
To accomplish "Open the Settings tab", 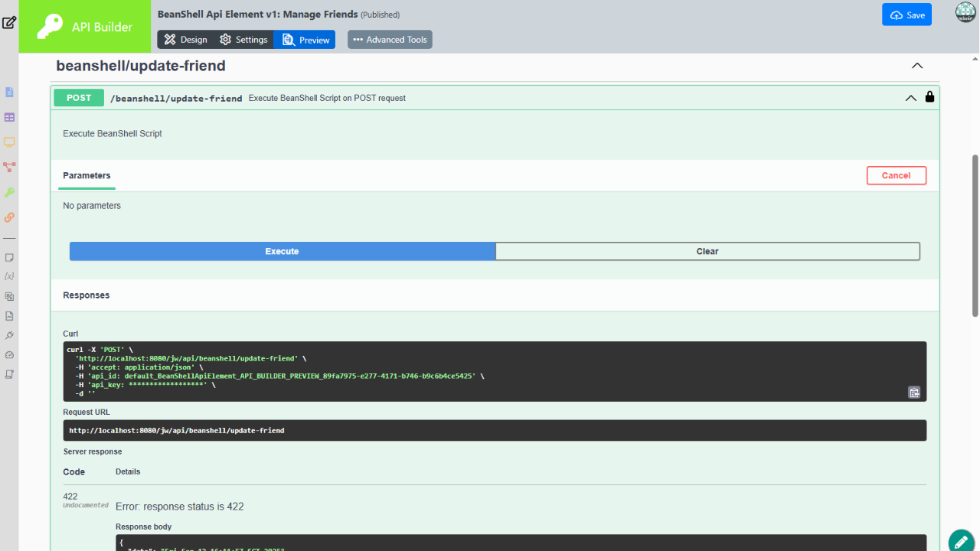I will click(x=243, y=40).
